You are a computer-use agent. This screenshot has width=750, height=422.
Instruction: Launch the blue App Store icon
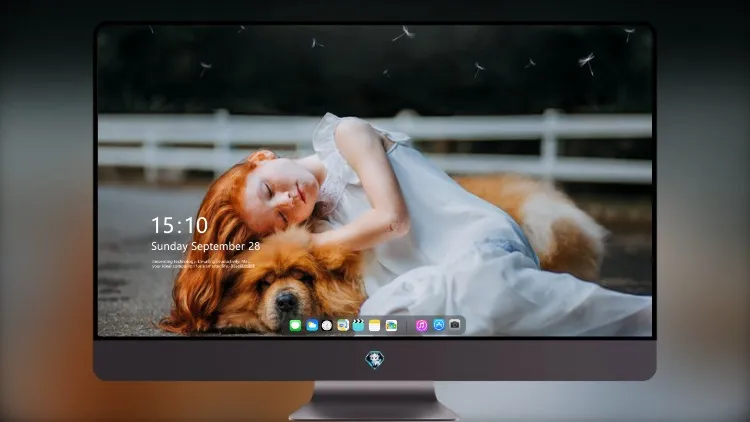pos(439,325)
